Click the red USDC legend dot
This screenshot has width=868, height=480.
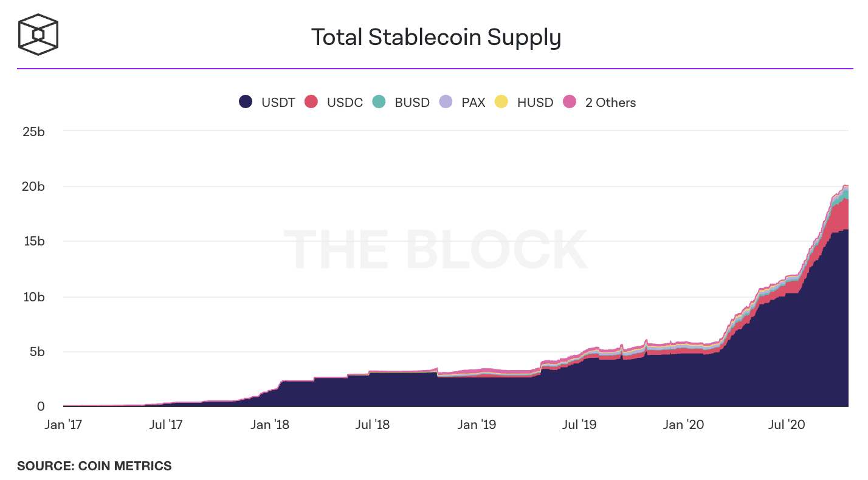pyautogui.click(x=311, y=102)
